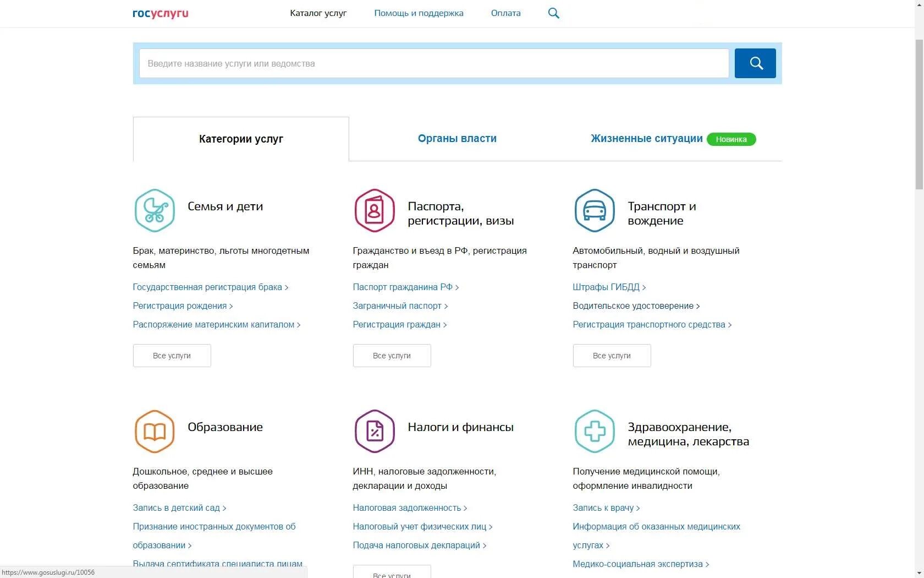Viewport: 924px width, 578px height.
Task: Open Регистрация рождения link
Action: [183, 306]
